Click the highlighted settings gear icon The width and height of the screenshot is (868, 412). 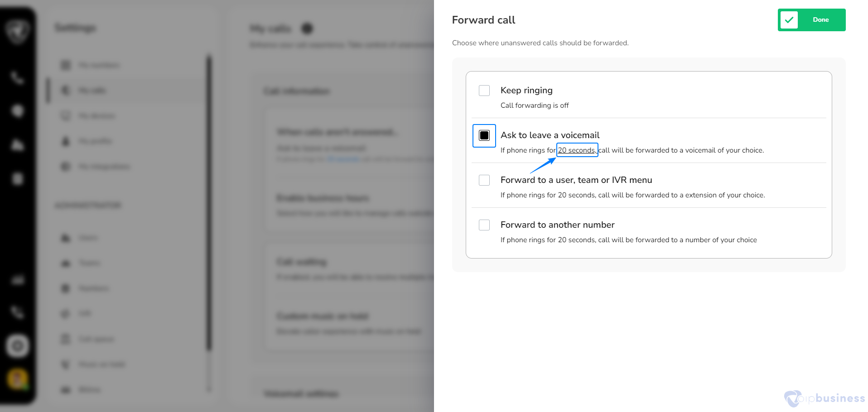[x=18, y=346]
